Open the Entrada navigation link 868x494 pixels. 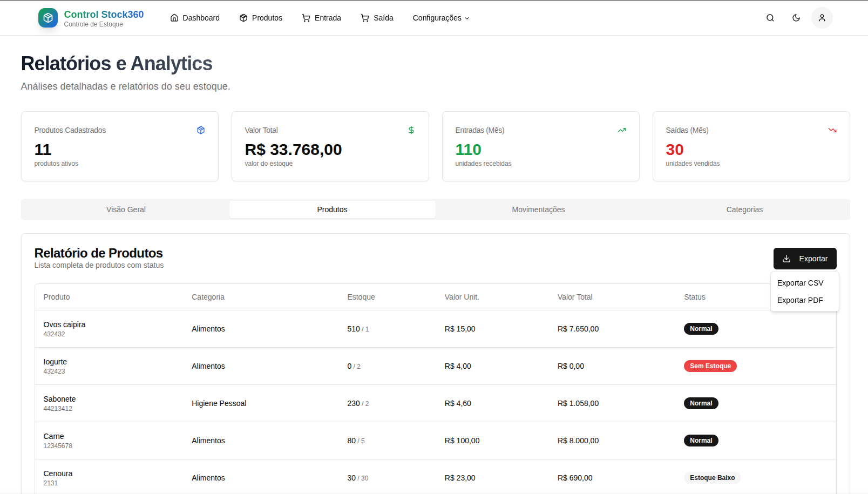point(322,18)
